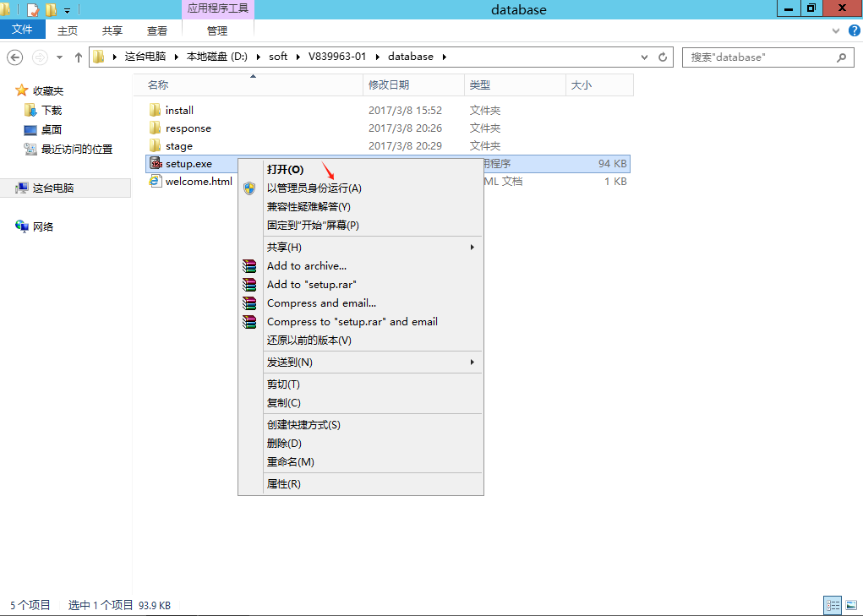The width and height of the screenshot is (863, 616).
Task: Go up one folder level
Action: point(78,57)
